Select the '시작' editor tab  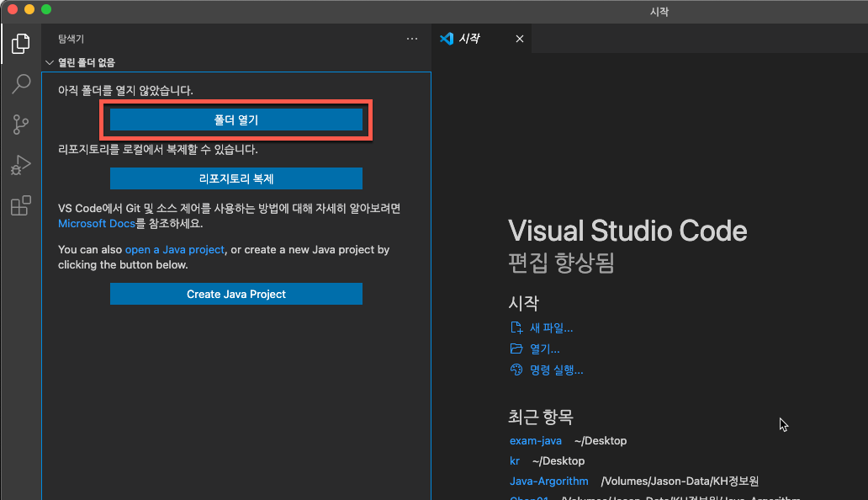pyautogui.click(x=480, y=39)
